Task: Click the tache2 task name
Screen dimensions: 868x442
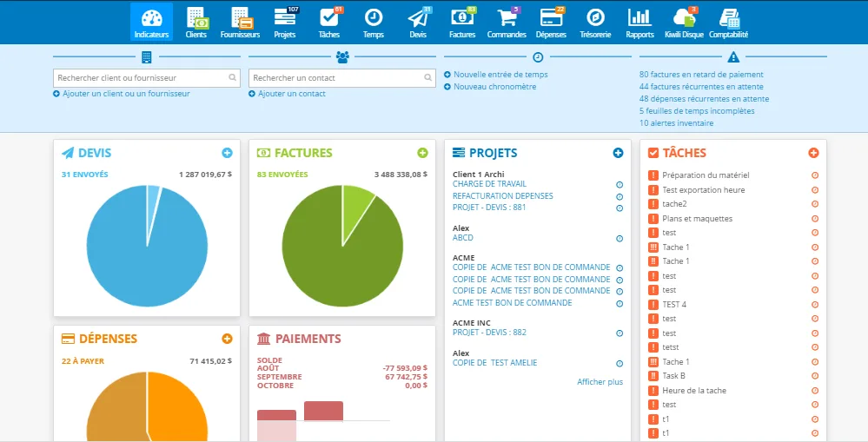Action: [674, 203]
